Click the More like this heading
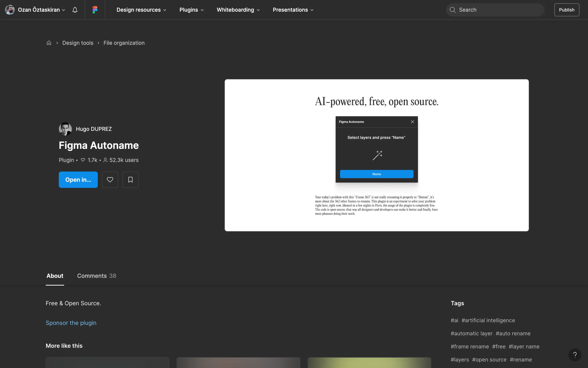Screen dimensions: 588x368 click(x=64, y=346)
